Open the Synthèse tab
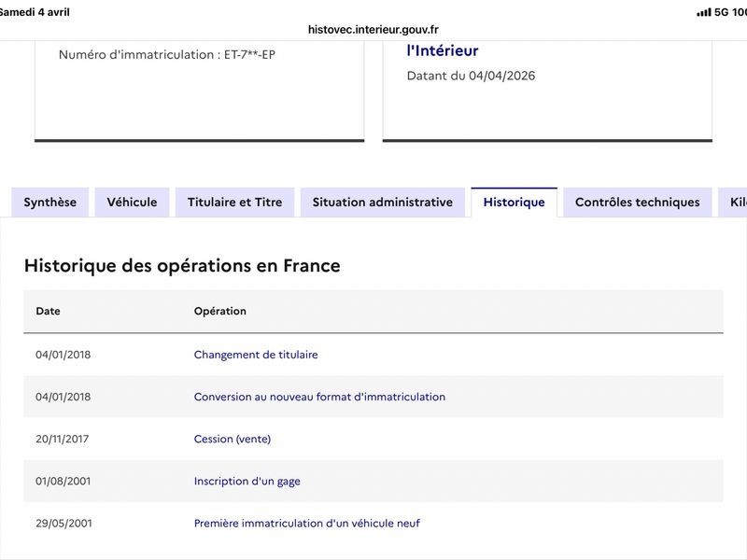This screenshot has height=560, width=747. pos(50,202)
